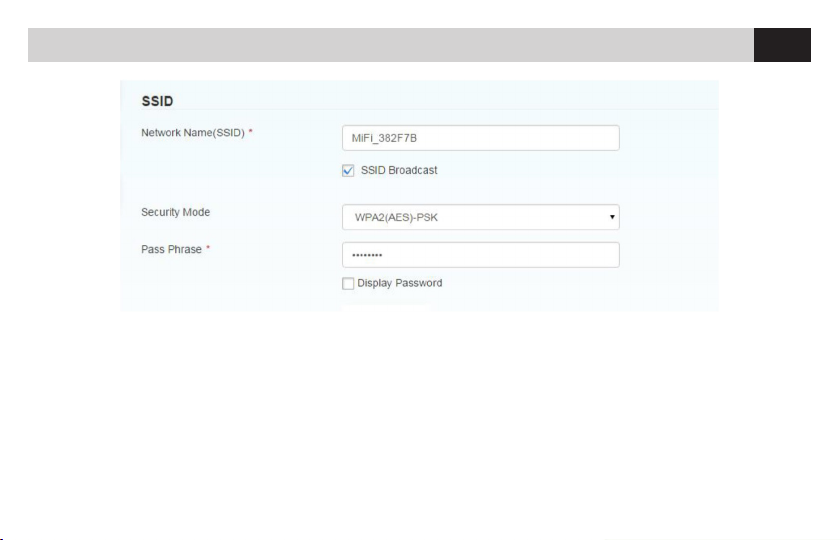The width and height of the screenshot is (840, 540).
Task: Enable the Display Password checkbox
Action: (x=348, y=284)
